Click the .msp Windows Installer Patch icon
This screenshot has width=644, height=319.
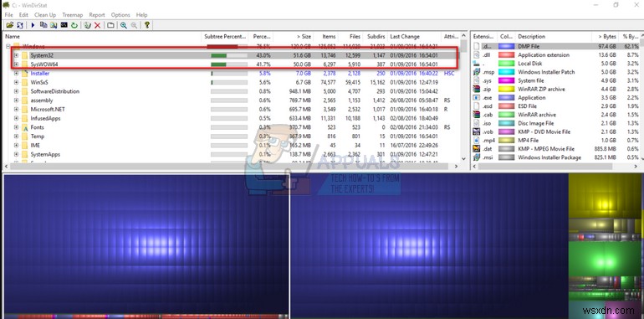click(x=477, y=72)
